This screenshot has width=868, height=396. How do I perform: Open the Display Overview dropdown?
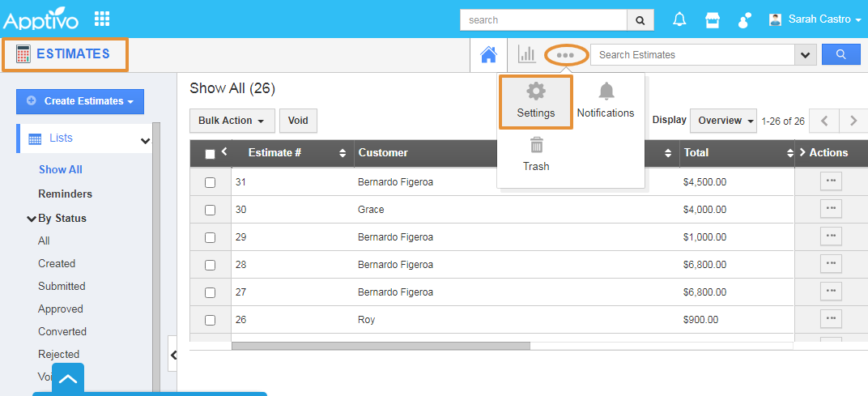723,121
